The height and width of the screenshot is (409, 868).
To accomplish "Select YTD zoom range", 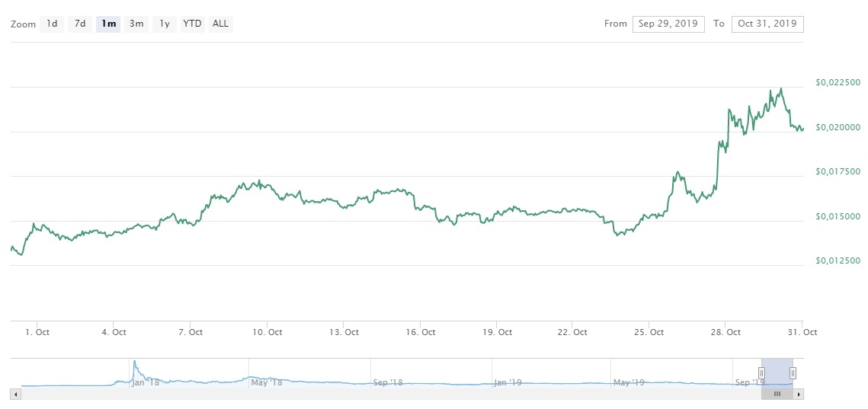I will pos(192,24).
